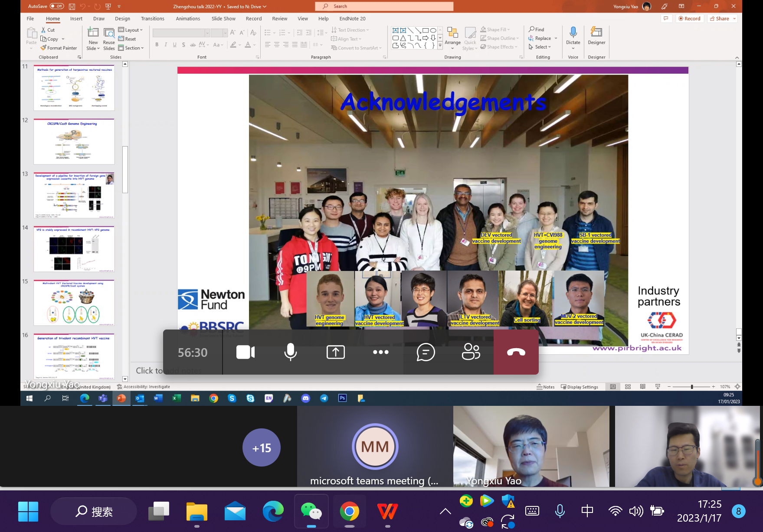Click the share screen icon
The height and width of the screenshot is (532, 763).
335,352
